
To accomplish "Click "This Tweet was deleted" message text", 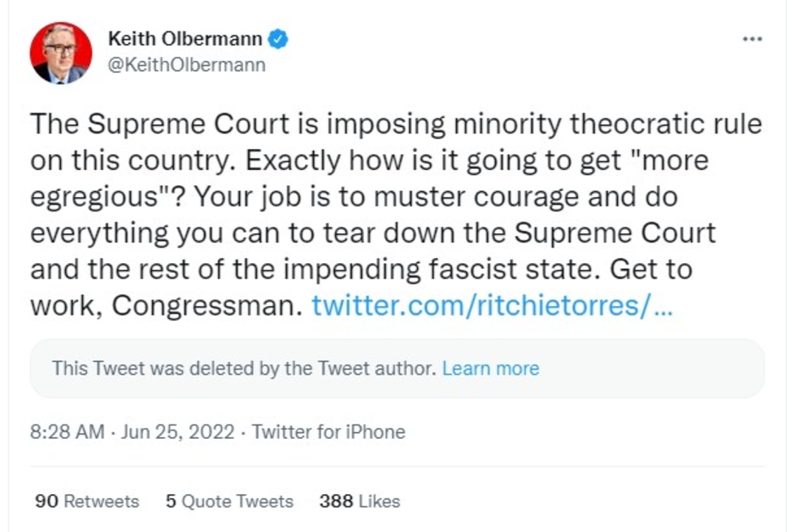I will (x=244, y=369).
